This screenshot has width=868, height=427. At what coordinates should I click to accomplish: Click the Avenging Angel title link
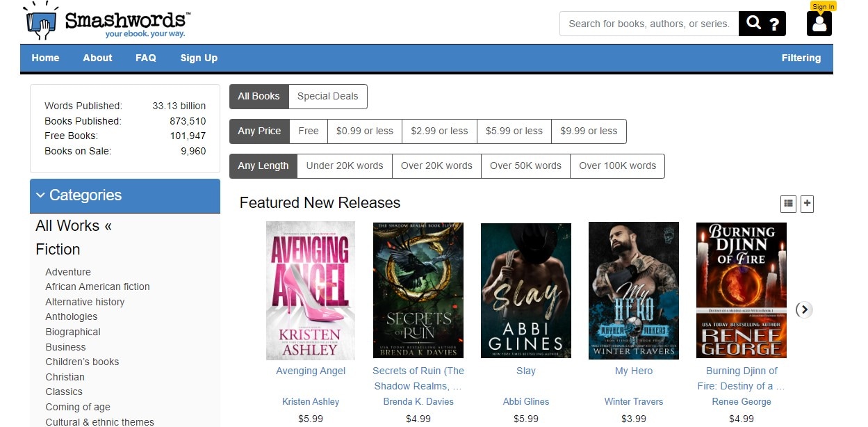click(x=311, y=371)
